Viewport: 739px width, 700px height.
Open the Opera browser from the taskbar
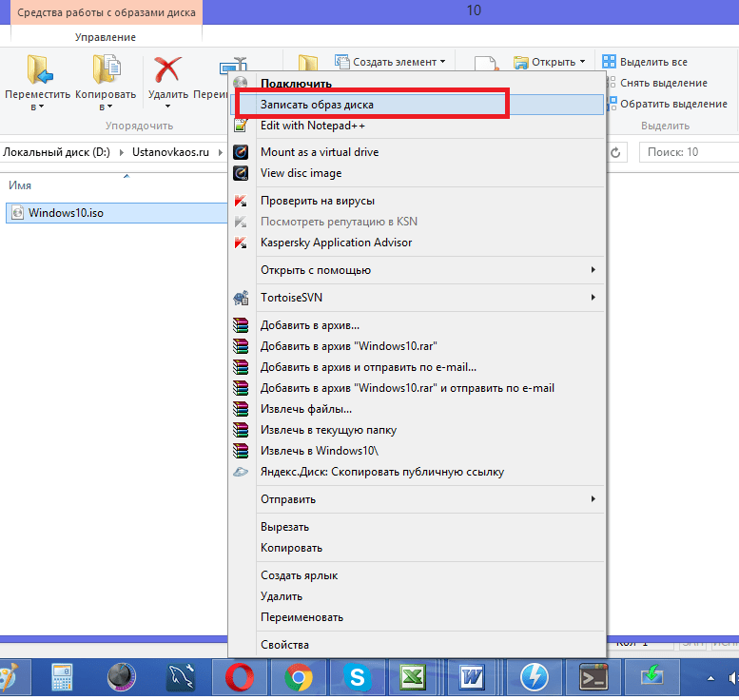click(240, 677)
